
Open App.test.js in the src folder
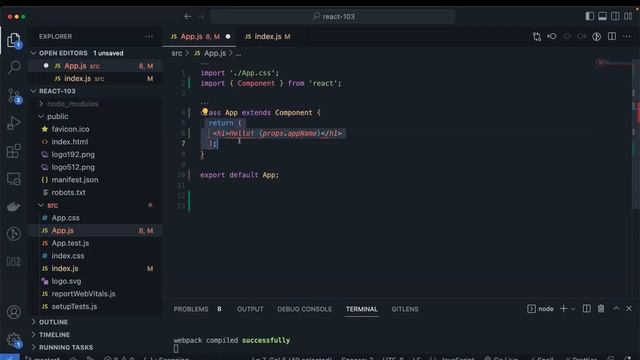click(x=96, y=243)
